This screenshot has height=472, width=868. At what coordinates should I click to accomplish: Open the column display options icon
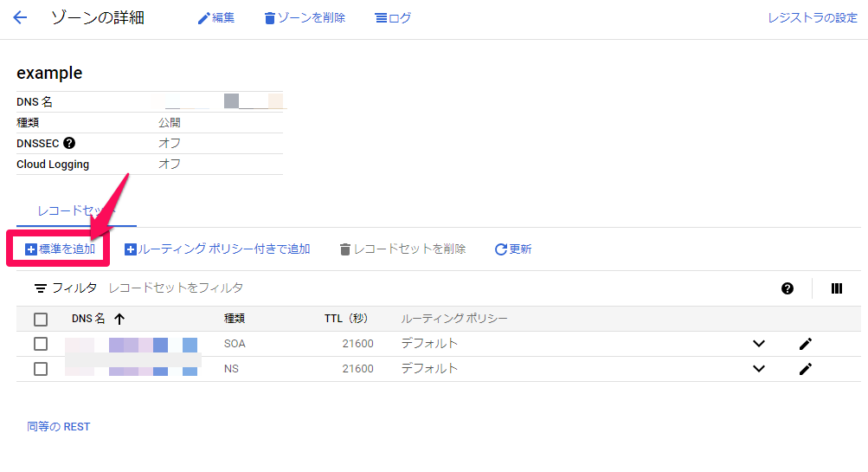pos(837,288)
